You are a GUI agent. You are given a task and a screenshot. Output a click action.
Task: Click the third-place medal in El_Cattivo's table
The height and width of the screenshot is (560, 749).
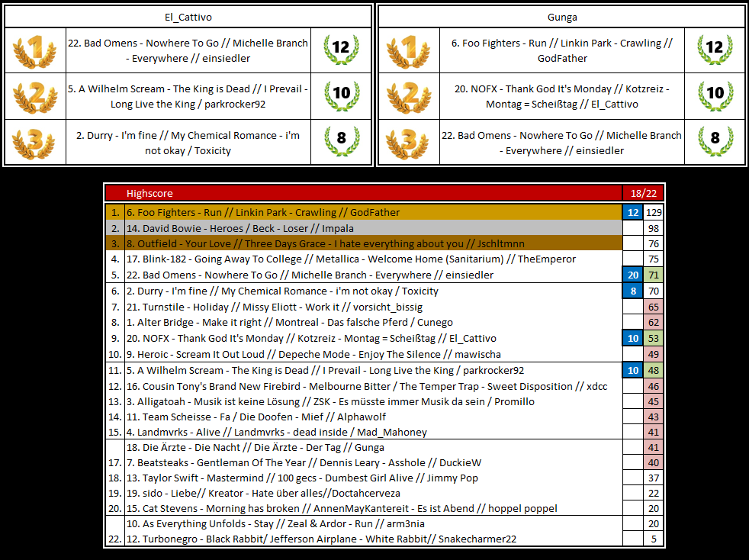(35, 143)
